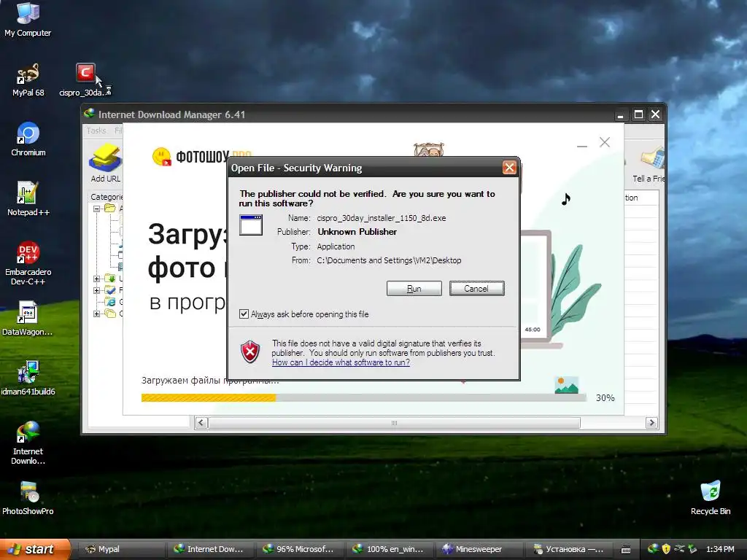Close the Fotoshow installer window
This screenshot has height=560, width=747.
(x=605, y=142)
